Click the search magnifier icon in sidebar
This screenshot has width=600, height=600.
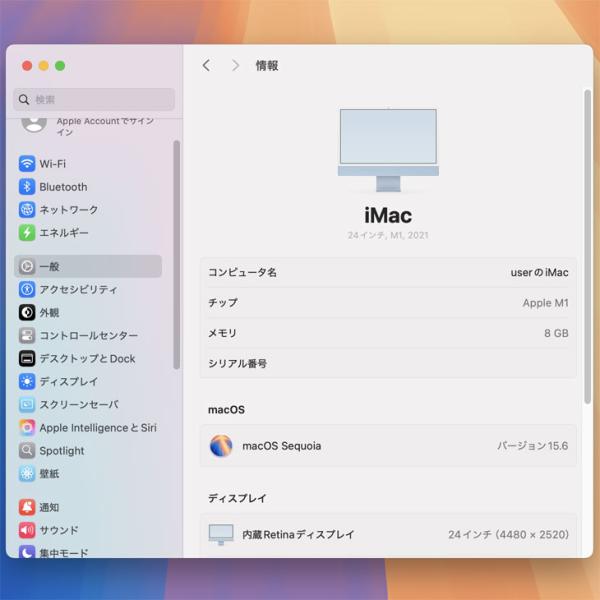coord(24,99)
